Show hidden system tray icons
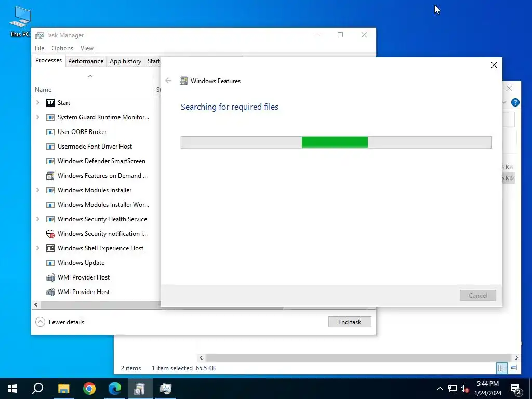Screen dimensions: 532x399 440,389
